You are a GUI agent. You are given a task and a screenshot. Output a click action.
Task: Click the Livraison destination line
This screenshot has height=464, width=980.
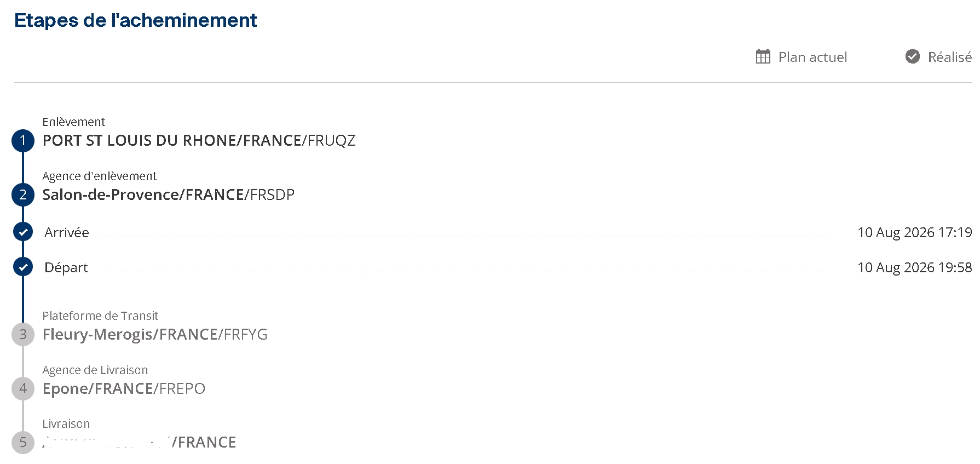[x=140, y=442]
